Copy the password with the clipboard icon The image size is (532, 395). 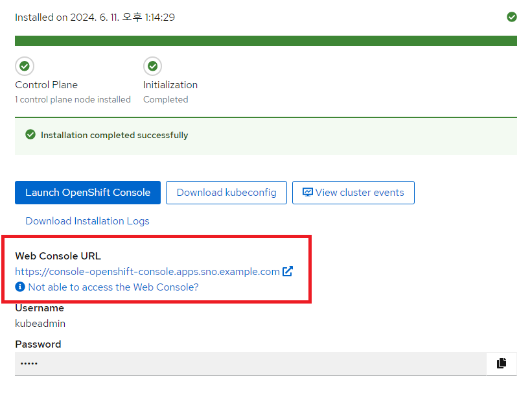pos(502,363)
